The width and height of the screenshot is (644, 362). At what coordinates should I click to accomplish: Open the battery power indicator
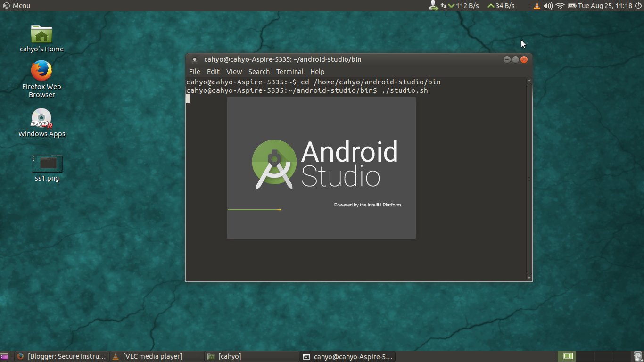[x=572, y=6]
